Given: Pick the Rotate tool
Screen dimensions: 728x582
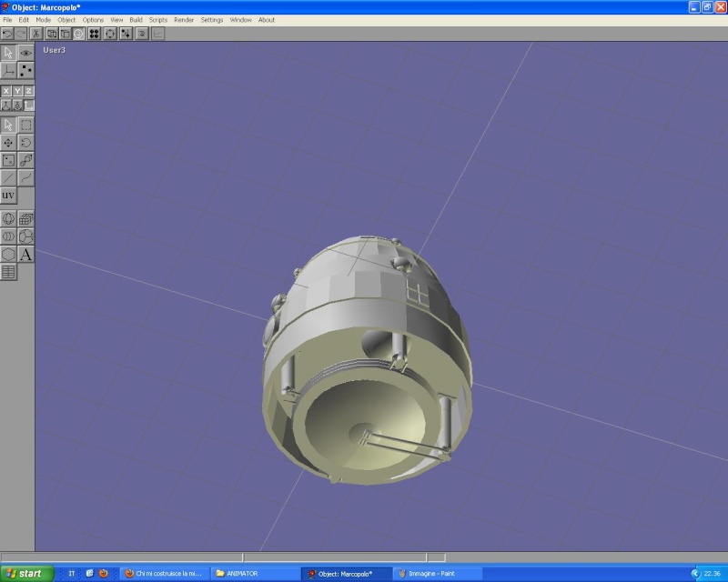Looking at the screenshot, I should [x=26, y=143].
